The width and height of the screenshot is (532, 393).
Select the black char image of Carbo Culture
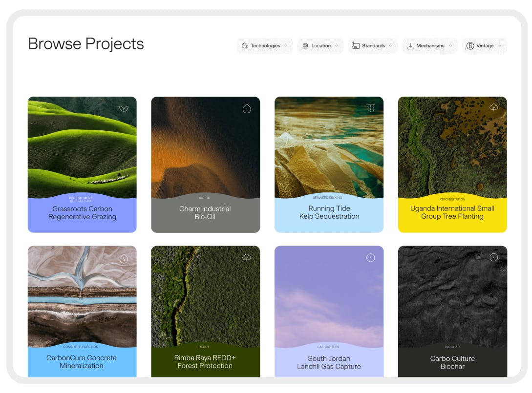tap(452, 296)
